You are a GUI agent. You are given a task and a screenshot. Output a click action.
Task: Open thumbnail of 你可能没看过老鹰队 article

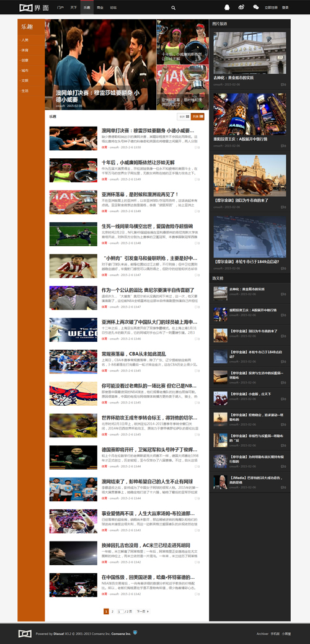tap(73, 393)
